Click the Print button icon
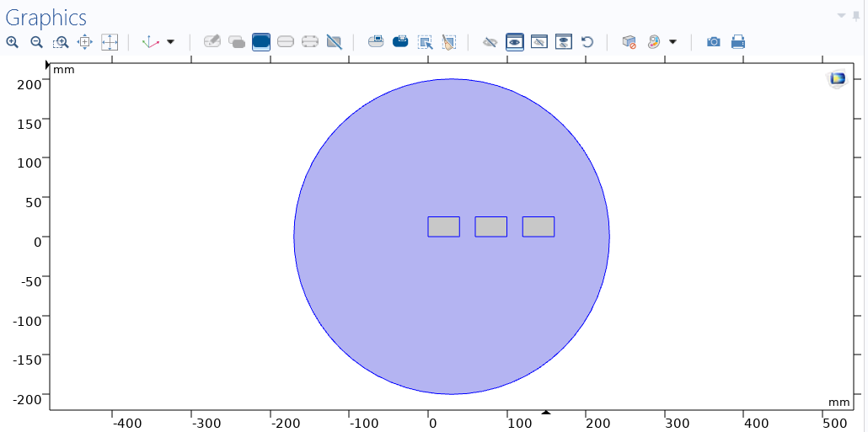The width and height of the screenshot is (868, 432). [x=738, y=41]
